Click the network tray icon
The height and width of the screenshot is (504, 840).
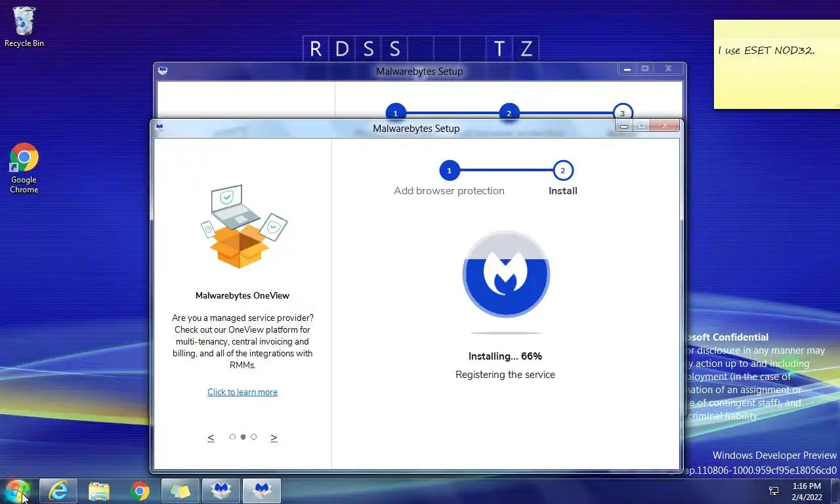774,491
